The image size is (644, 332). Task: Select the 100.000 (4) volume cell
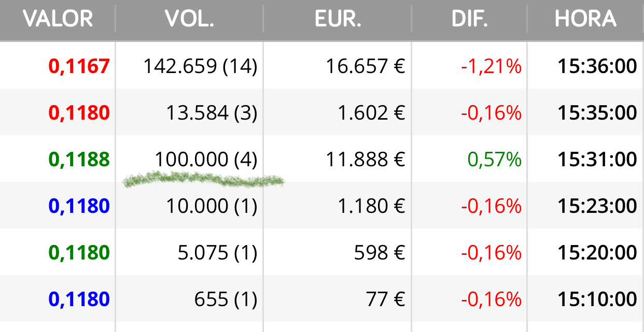click(x=206, y=160)
